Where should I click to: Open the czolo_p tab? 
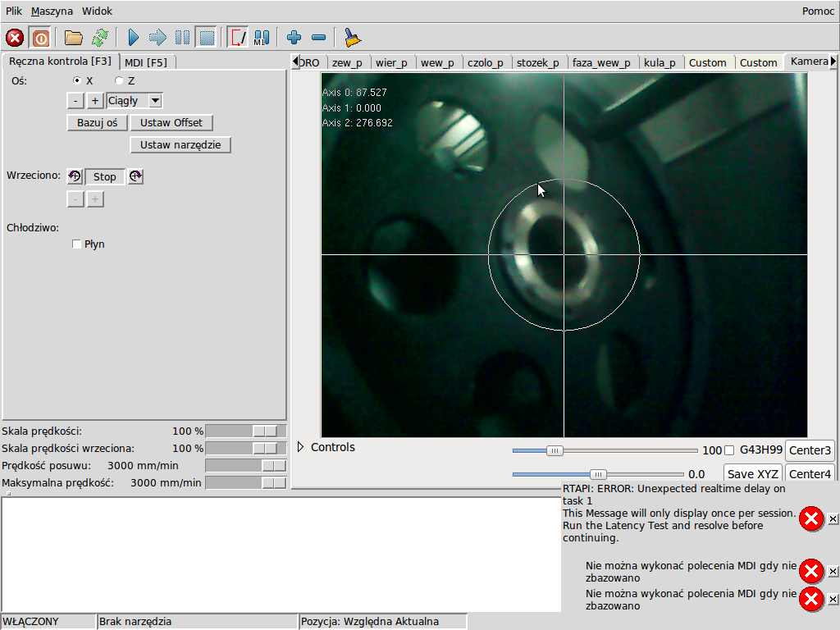click(x=486, y=62)
